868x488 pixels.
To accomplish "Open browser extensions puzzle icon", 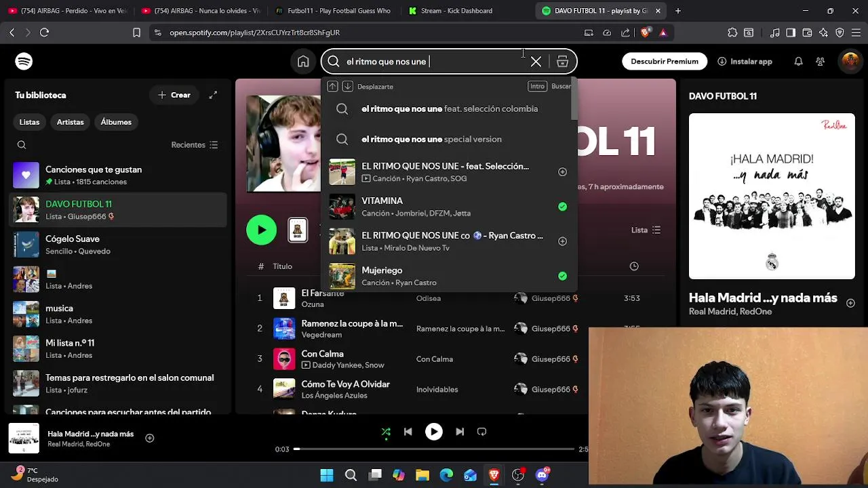I will click(x=732, y=33).
